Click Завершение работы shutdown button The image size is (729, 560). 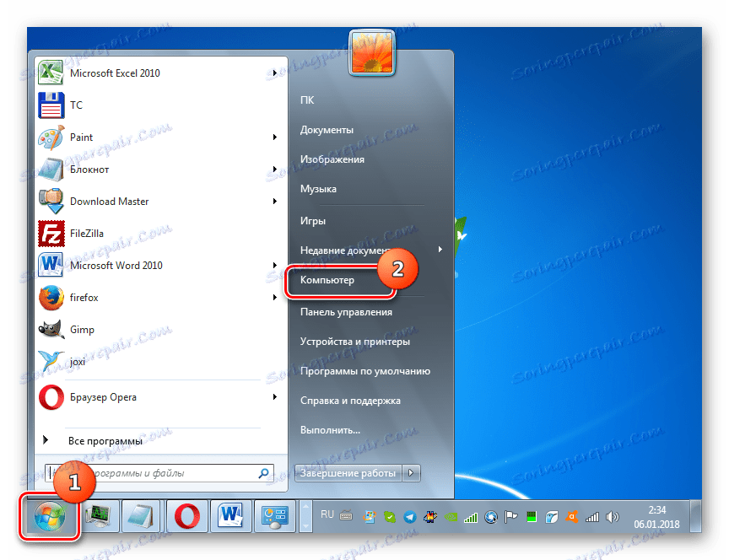coord(348,473)
